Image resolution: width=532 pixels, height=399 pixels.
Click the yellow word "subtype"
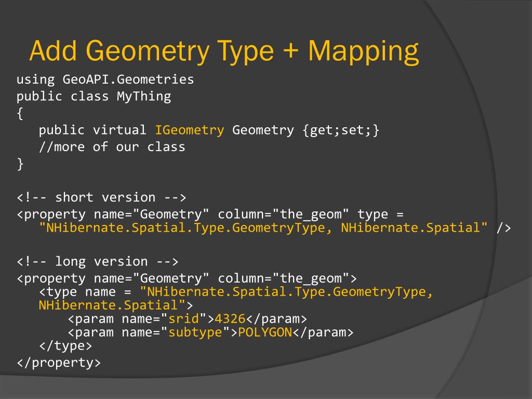(x=195, y=332)
